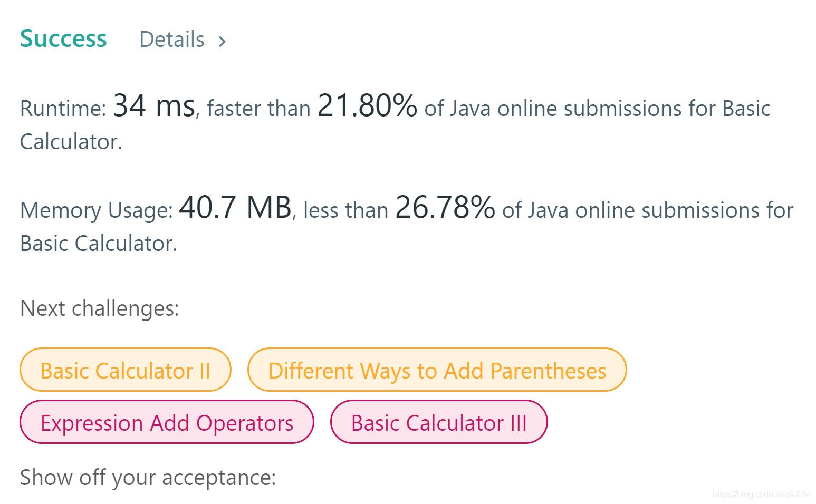The width and height of the screenshot is (816, 504).
Task: Click the Runtime label text
Action: click(x=63, y=109)
